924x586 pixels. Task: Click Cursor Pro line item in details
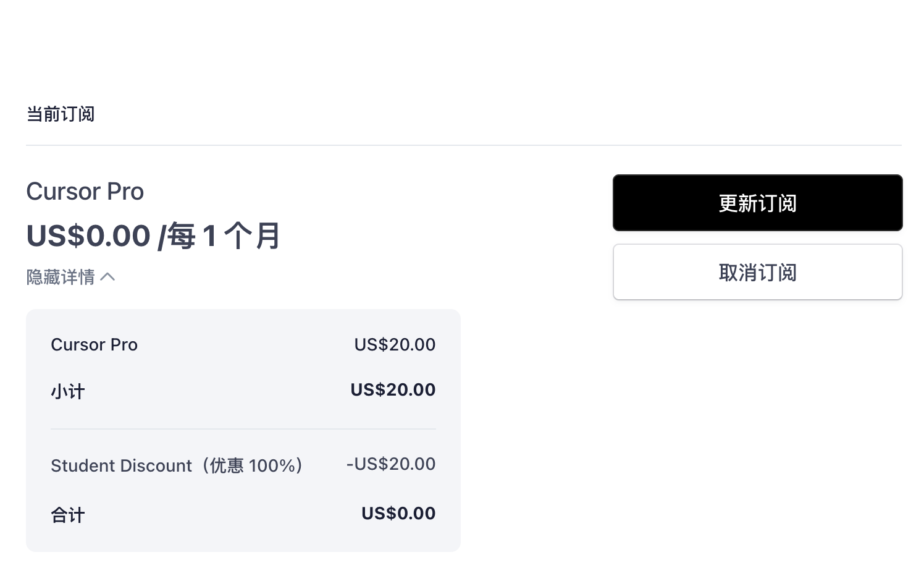click(94, 344)
